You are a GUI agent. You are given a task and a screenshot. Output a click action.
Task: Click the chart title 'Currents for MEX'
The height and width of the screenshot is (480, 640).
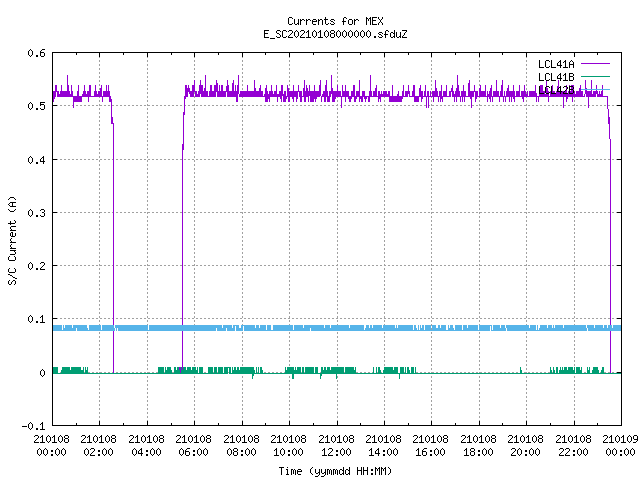pyautogui.click(x=335, y=21)
